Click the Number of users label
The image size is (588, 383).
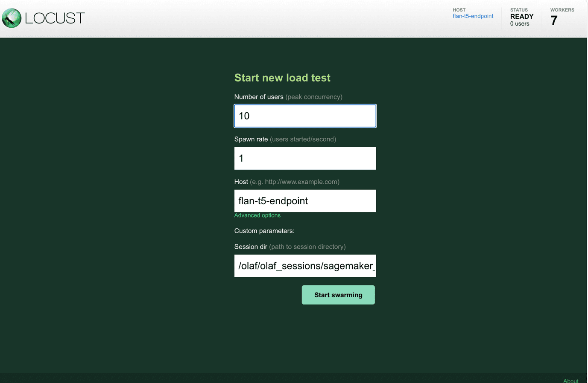coord(258,97)
